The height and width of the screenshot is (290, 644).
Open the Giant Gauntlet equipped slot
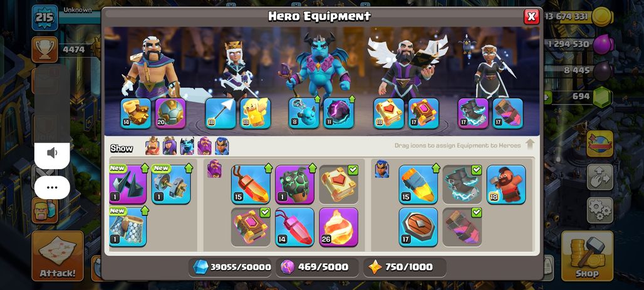coord(136,113)
